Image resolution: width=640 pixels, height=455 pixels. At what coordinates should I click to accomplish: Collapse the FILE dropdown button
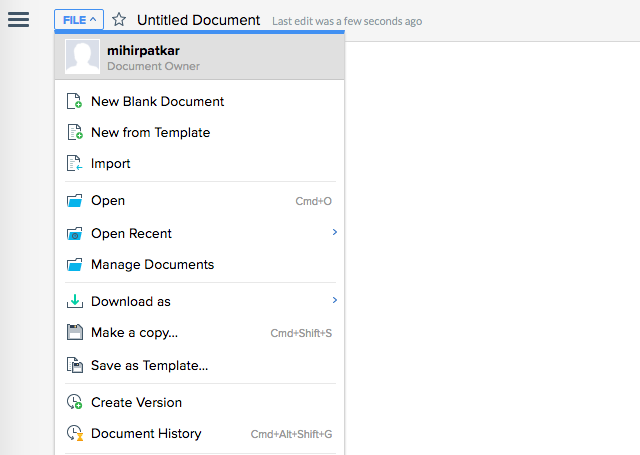(79, 20)
